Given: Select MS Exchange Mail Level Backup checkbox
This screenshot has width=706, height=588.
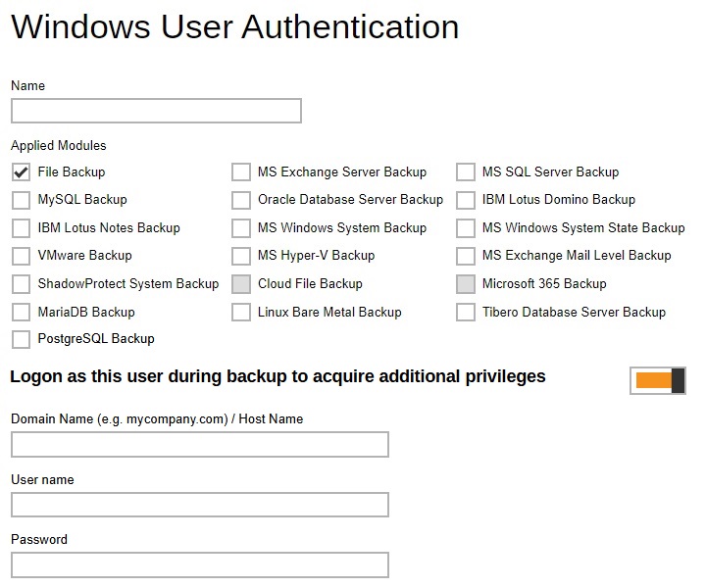Looking at the screenshot, I should tap(466, 256).
